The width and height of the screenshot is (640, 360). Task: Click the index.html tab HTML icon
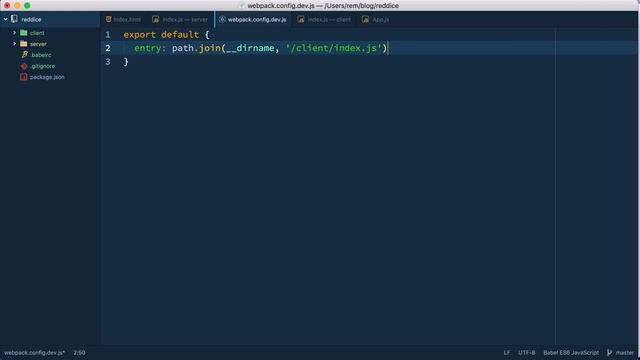pos(109,19)
